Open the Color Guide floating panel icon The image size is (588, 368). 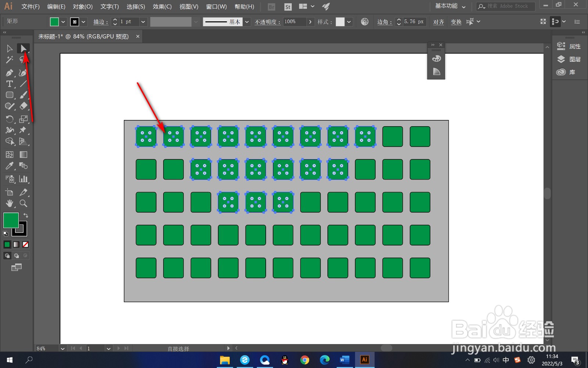pos(436,71)
